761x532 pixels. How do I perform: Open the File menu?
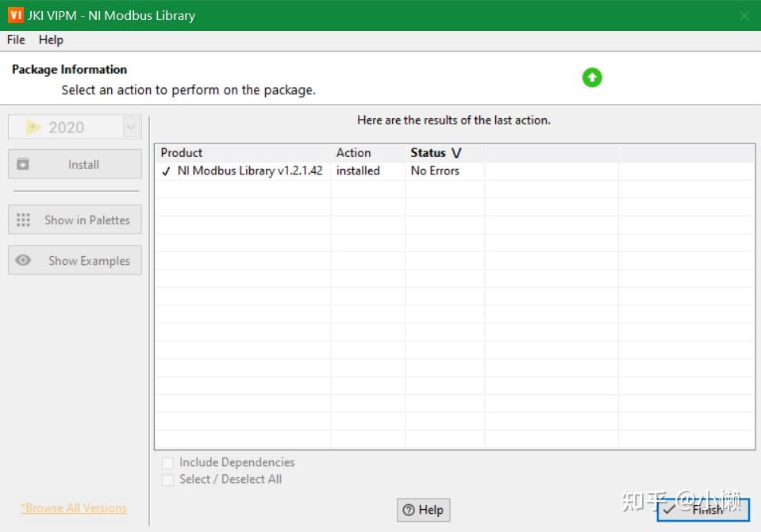coord(16,40)
